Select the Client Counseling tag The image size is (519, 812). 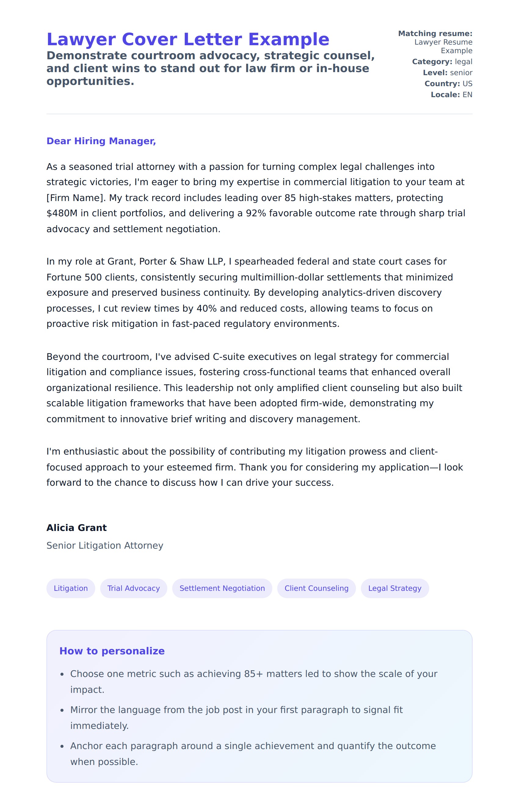317,588
